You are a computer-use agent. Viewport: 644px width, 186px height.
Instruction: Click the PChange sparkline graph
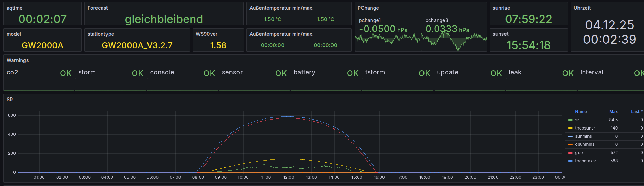tap(421, 41)
